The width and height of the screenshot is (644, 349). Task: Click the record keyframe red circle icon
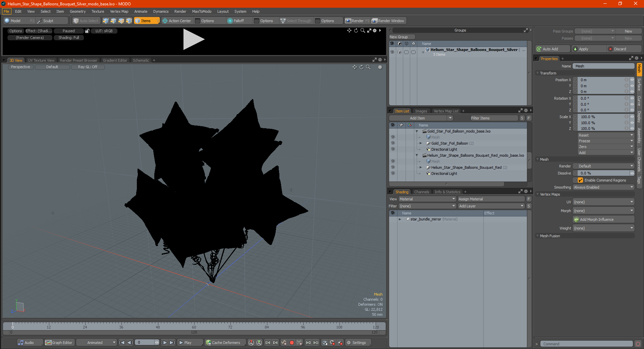291,343
